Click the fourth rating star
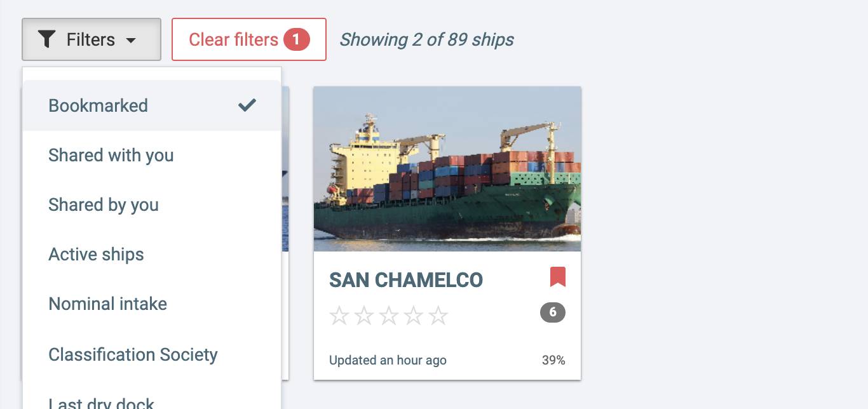 click(x=414, y=316)
